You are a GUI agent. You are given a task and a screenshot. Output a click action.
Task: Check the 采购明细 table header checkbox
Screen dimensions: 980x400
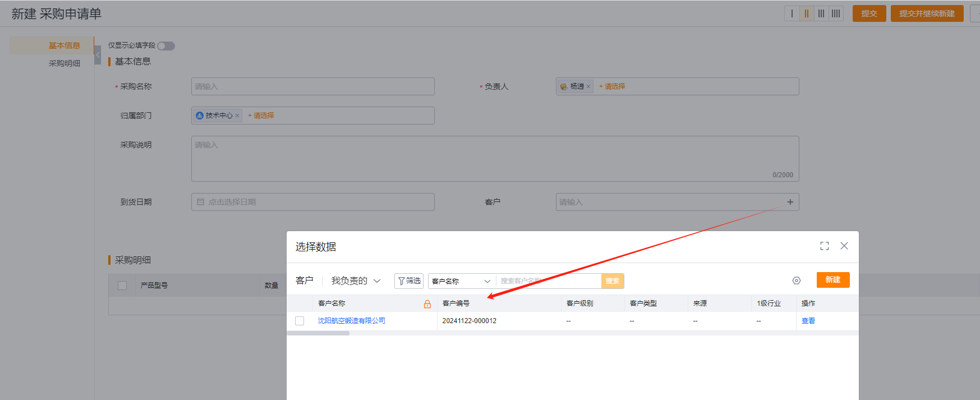point(122,286)
